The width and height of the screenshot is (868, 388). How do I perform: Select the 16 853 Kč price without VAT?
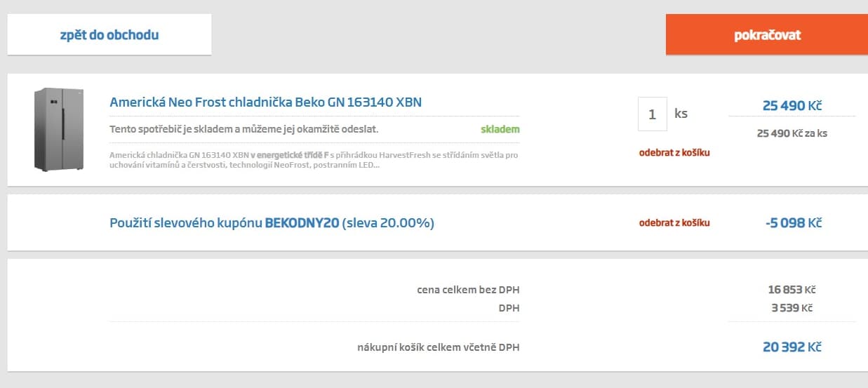tap(792, 289)
